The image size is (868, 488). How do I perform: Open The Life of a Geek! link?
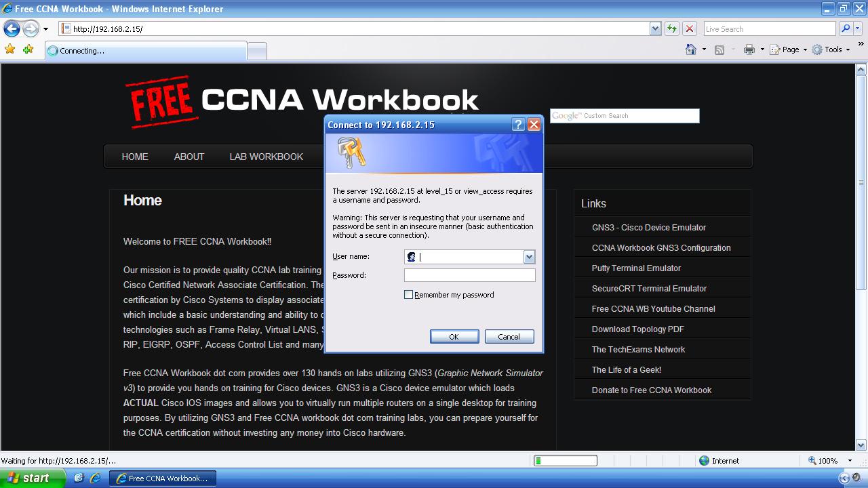(626, 370)
